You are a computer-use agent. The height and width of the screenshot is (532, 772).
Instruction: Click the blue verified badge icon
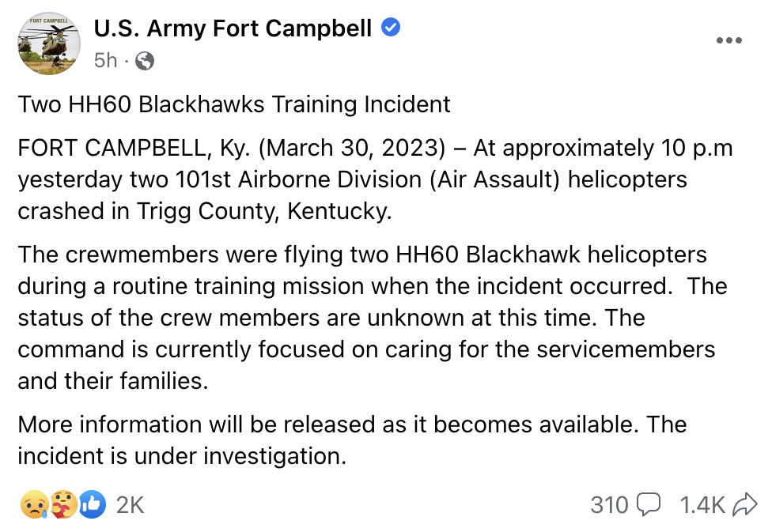(x=391, y=28)
